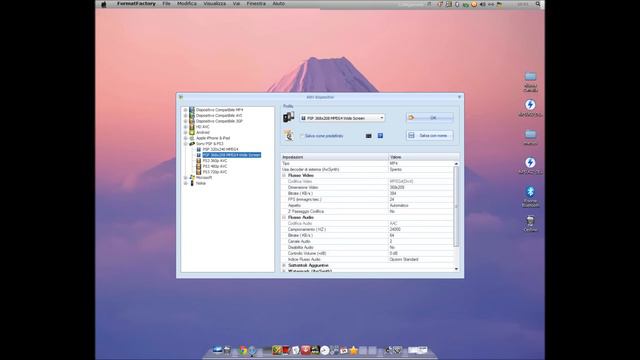Image resolution: width=640 pixels, height=360 pixels.
Task: Expand the Dispositivo Compatibile 3GP node
Action: click(186, 121)
